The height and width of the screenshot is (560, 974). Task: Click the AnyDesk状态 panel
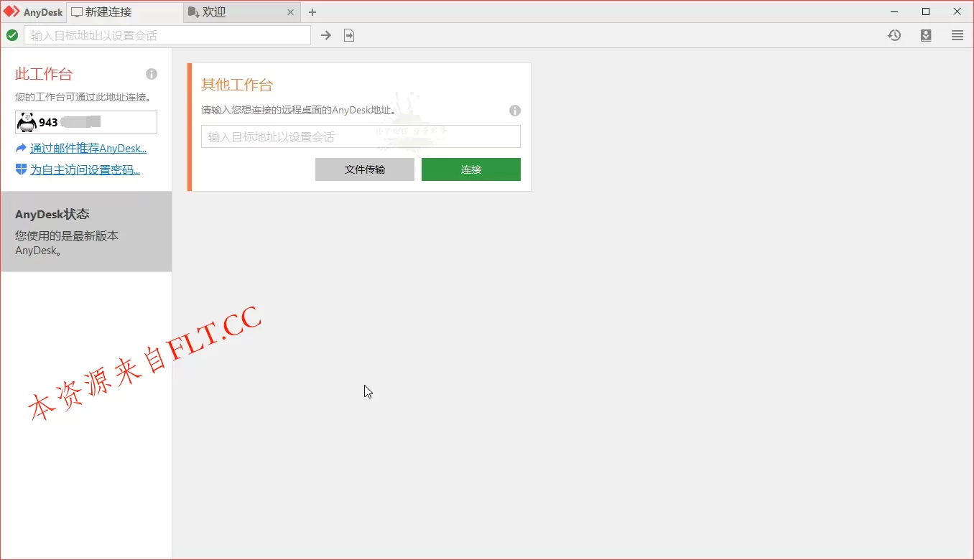[86, 231]
